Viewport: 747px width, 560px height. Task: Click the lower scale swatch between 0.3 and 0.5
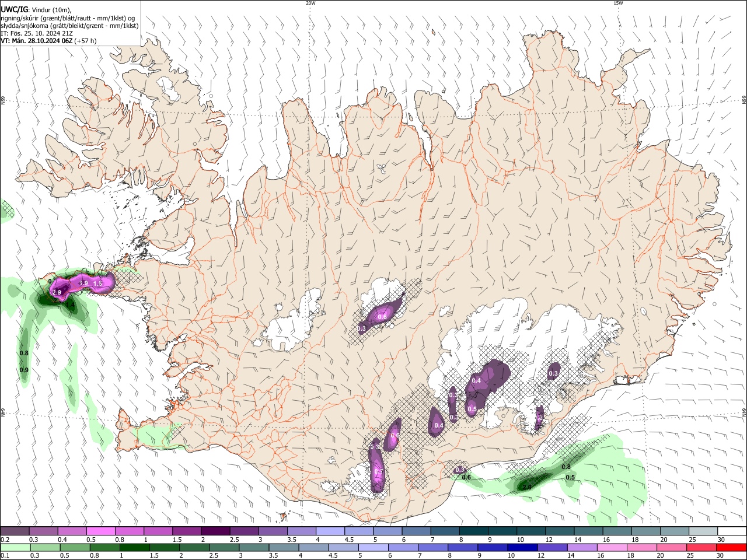click(45, 547)
